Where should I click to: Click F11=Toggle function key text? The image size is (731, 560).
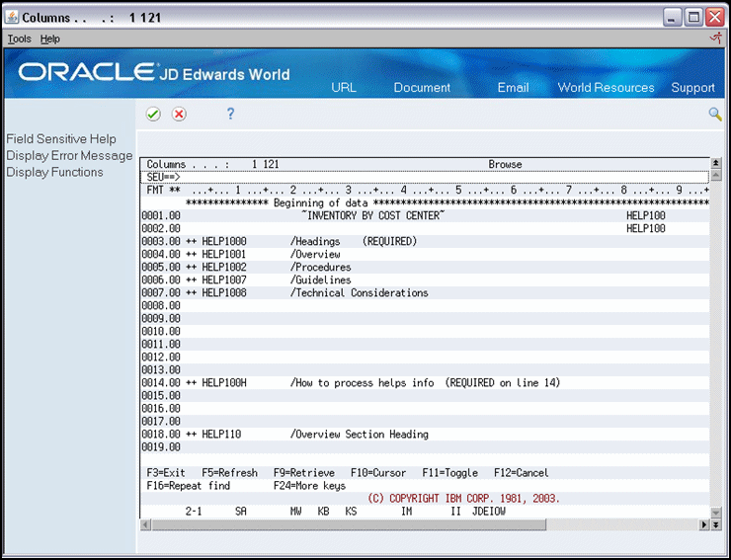[x=449, y=473]
